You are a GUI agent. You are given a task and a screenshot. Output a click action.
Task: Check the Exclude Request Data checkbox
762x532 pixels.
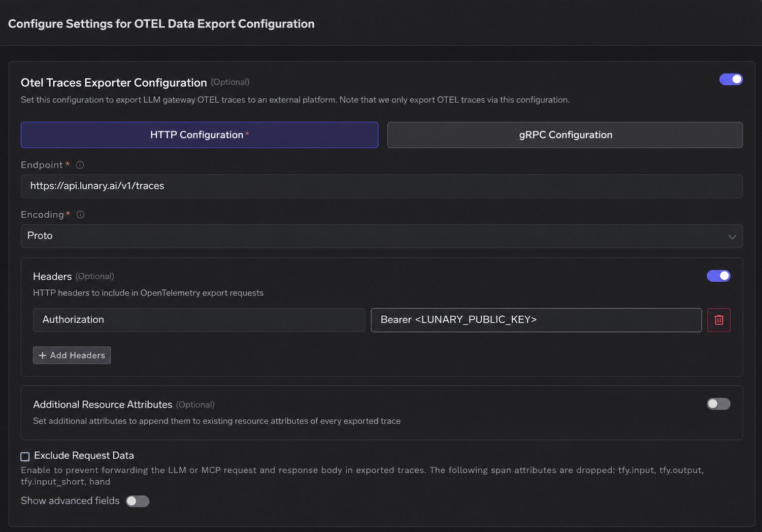click(25, 456)
